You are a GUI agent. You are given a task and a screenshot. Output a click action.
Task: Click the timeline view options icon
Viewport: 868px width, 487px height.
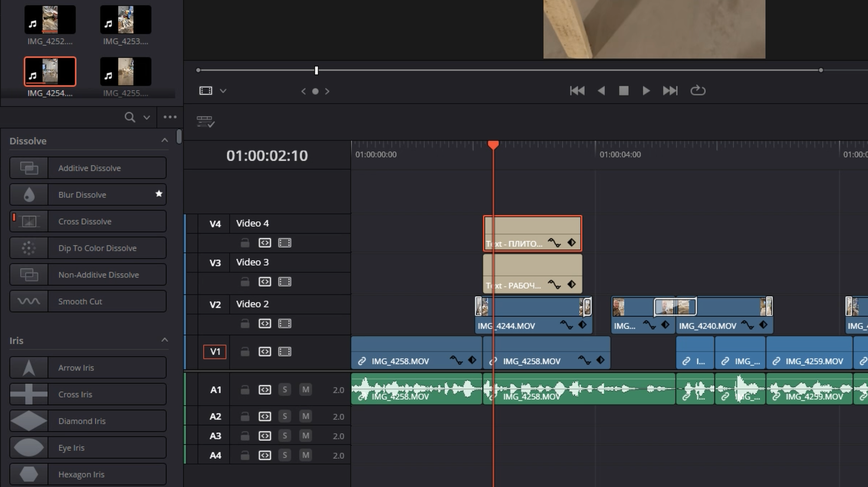click(x=205, y=121)
